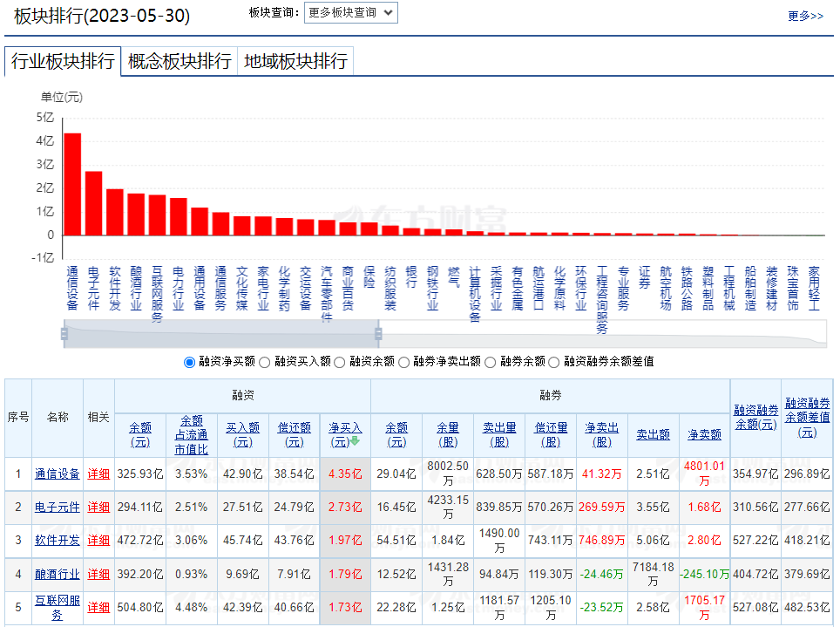
Task: Sort the table by 买入额(元) header
Action: (243, 434)
